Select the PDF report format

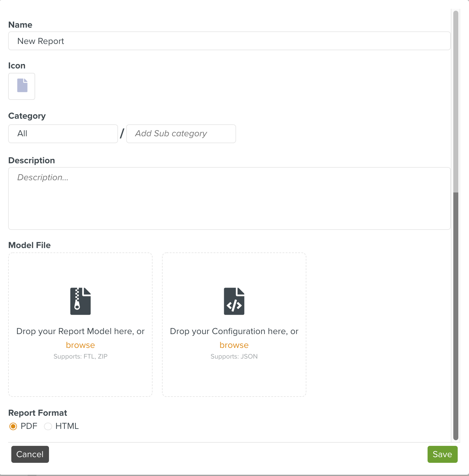(x=13, y=426)
